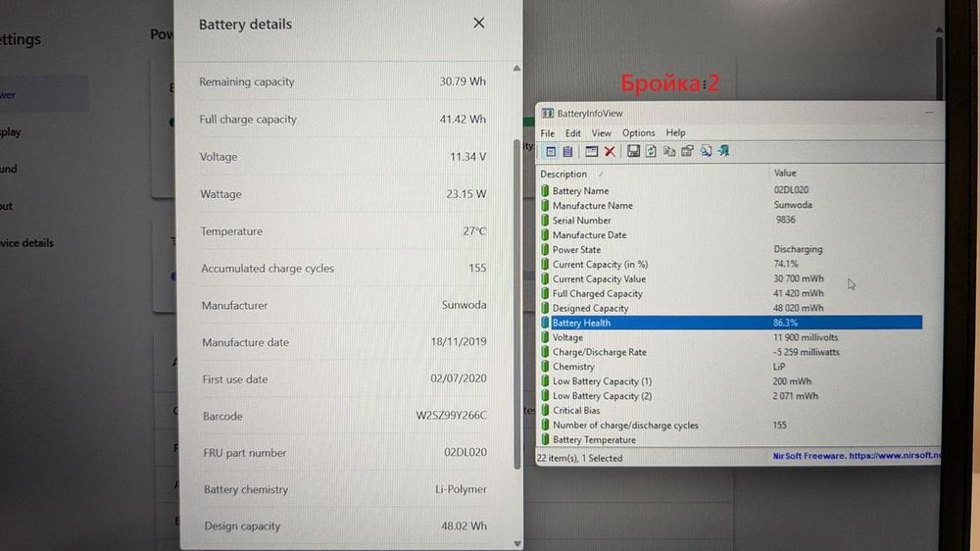Sort by the Description column header

(x=563, y=174)
